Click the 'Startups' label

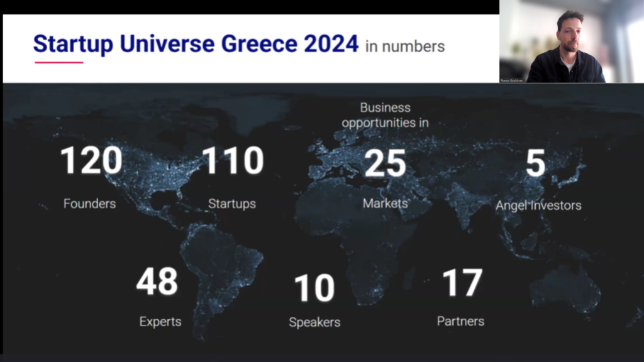click(232, 204)
